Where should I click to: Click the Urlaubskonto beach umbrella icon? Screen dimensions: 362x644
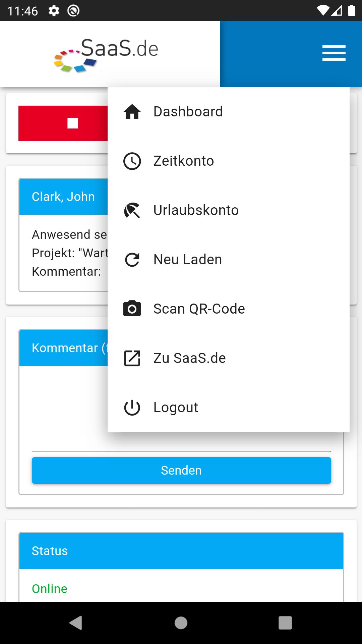(x=132, y=210)
